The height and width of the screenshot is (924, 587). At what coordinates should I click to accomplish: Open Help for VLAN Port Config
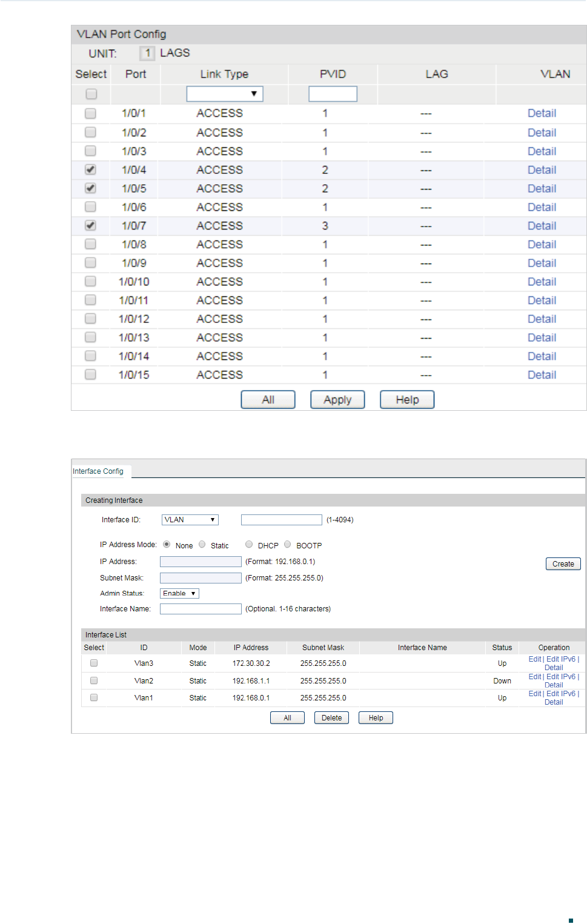click(407, 400)
